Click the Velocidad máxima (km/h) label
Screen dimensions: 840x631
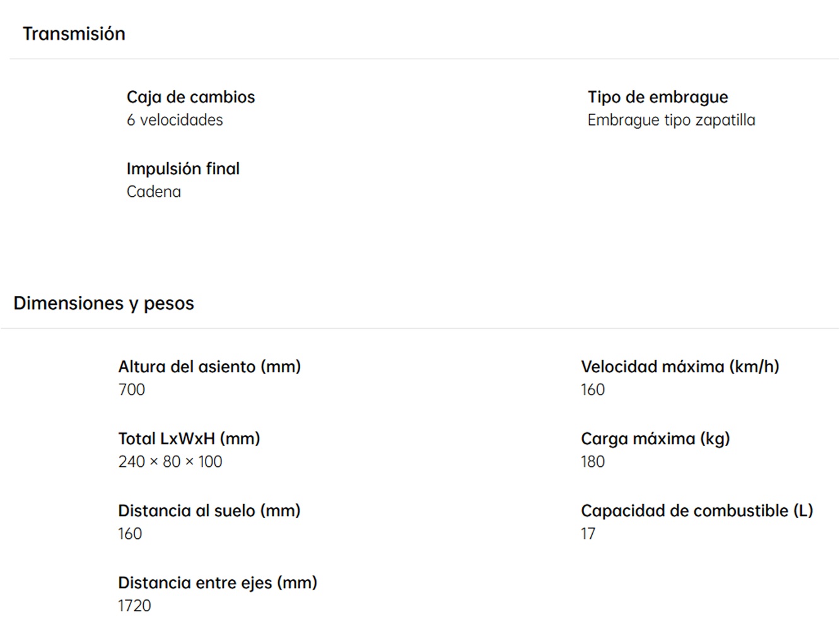[680, 367]
